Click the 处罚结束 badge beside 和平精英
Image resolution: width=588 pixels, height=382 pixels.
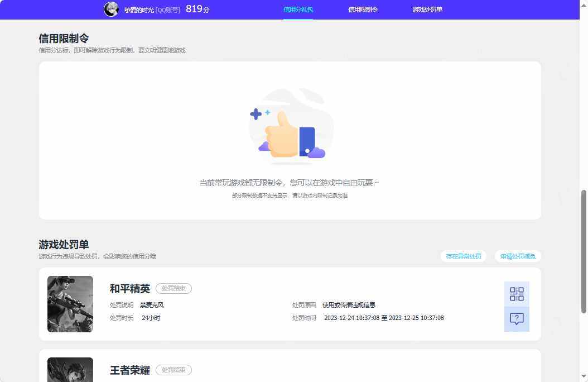[173, 288]
